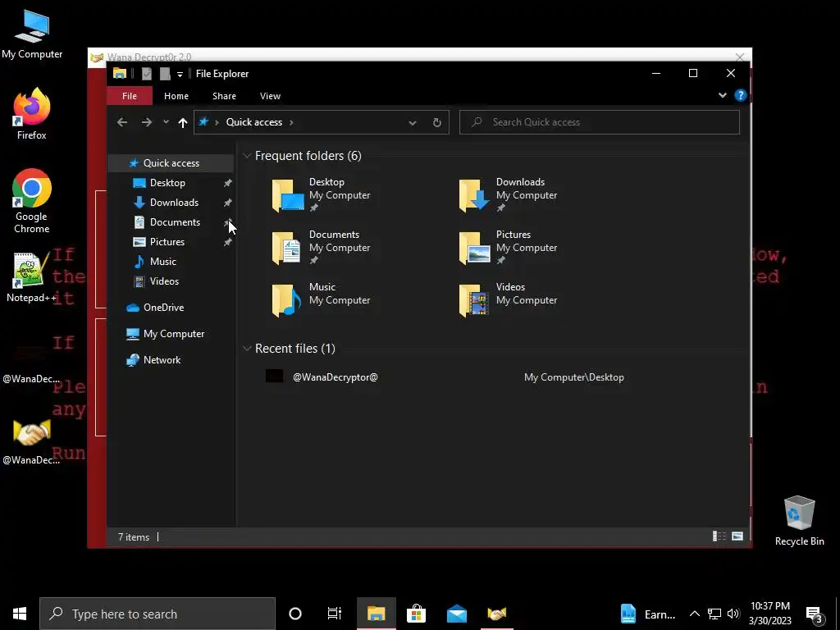840x630 pixels.
Task: Click the My Computer\Desktop path text
Action: (573, 377)
